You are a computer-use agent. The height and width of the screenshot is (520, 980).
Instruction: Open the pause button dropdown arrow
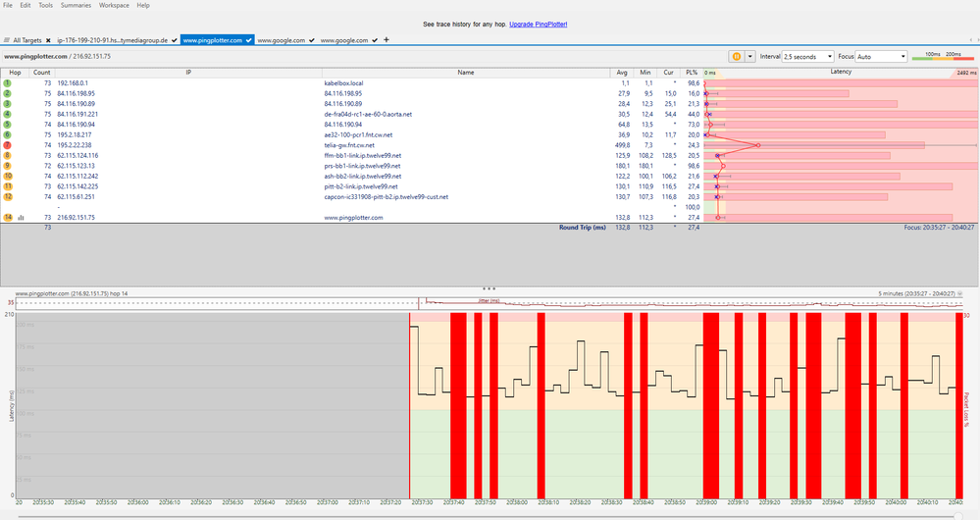coord(750,56)
